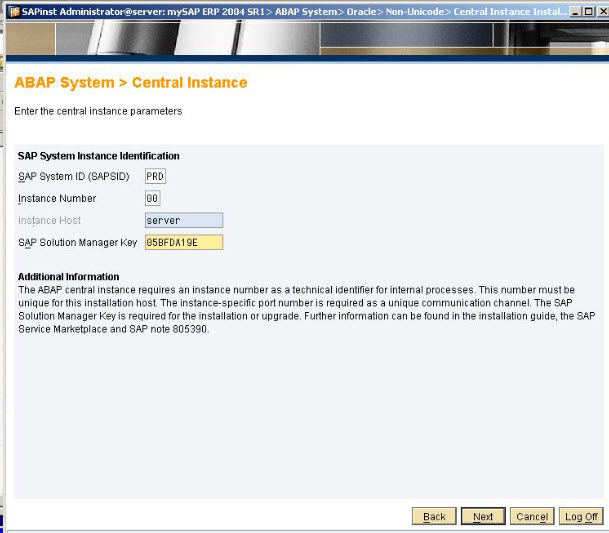This screenshot has height=533, width=609.
Task: Click the 'Additional Information' heading
Action: (x=68, y=277)
